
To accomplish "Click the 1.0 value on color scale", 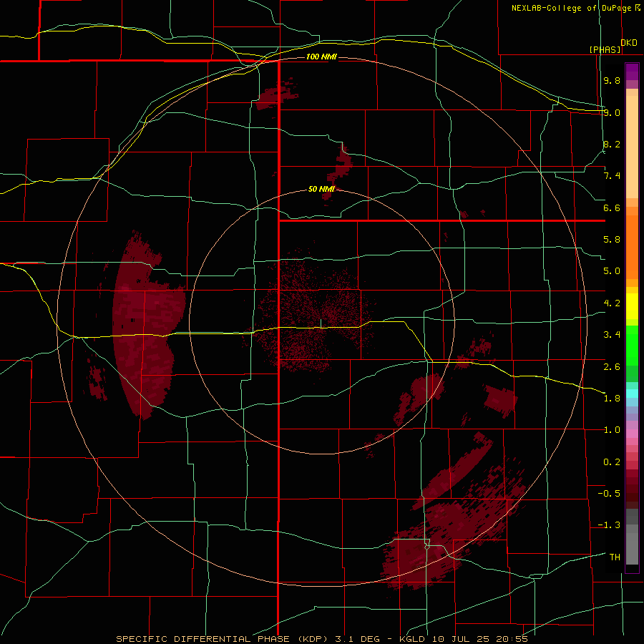I will pyautogui.click(x=612, y=430).
